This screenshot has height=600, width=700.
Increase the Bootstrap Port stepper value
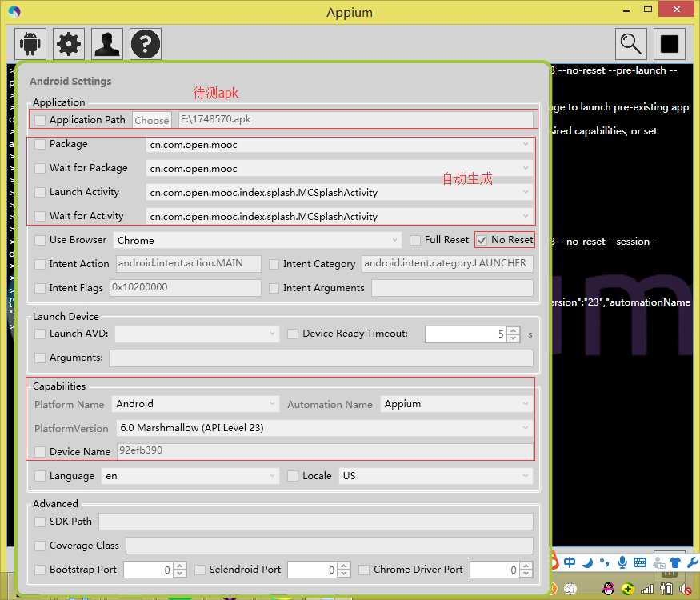point(179,566)
